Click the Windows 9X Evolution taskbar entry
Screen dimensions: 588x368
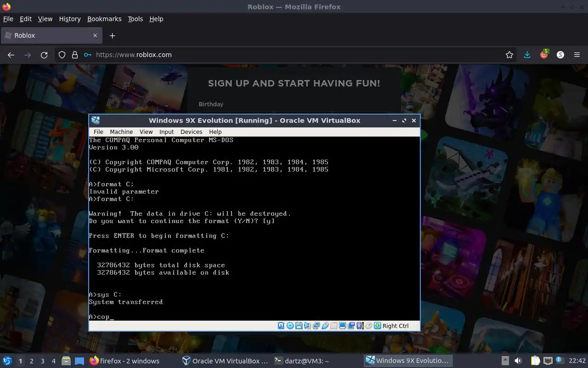click(408, 361)
